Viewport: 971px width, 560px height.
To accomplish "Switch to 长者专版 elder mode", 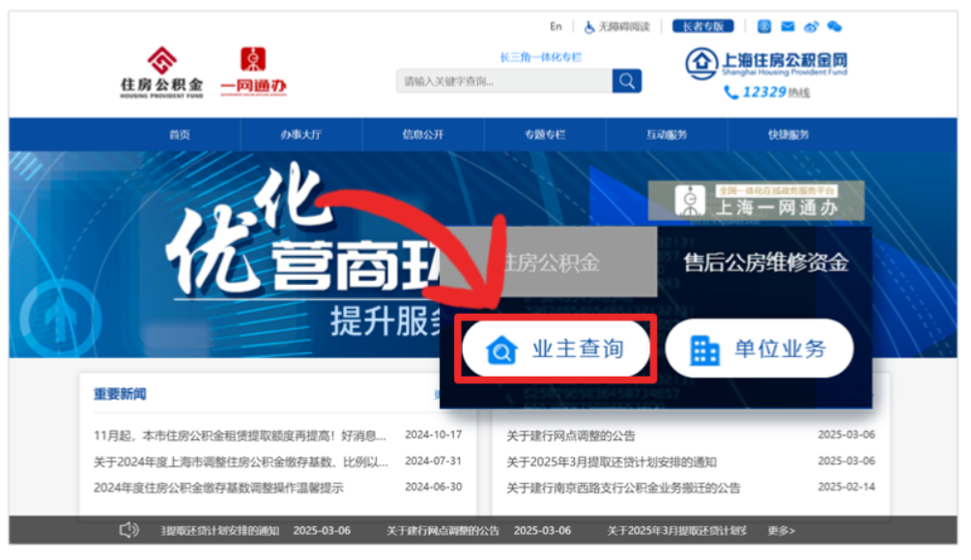I will tap(702, 27).
